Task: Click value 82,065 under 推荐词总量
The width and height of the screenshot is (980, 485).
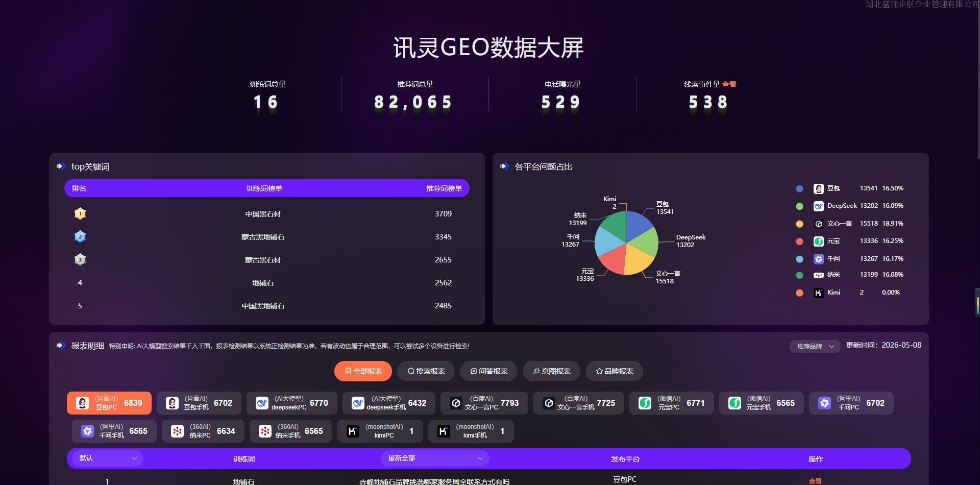Action: click(413, 103)
